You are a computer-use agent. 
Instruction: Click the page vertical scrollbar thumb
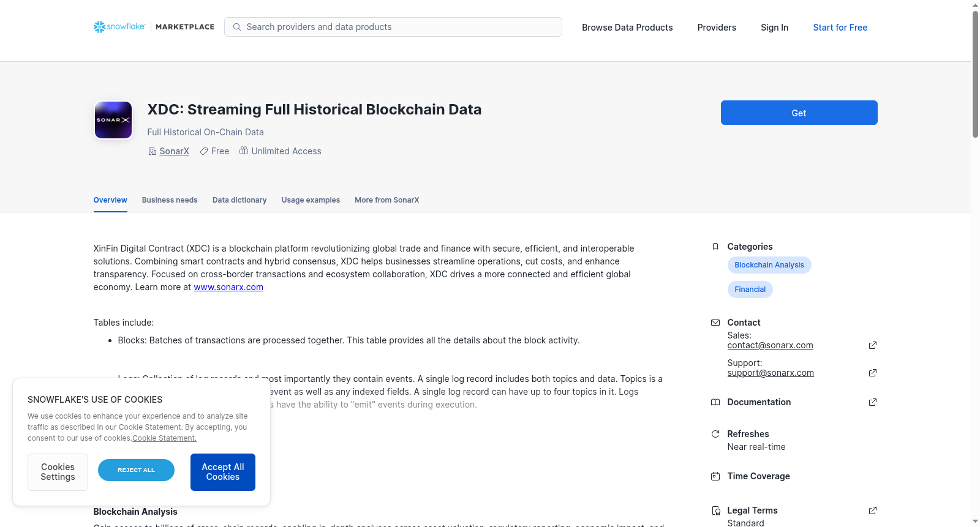pyautogui.click(x=975, y=73)
